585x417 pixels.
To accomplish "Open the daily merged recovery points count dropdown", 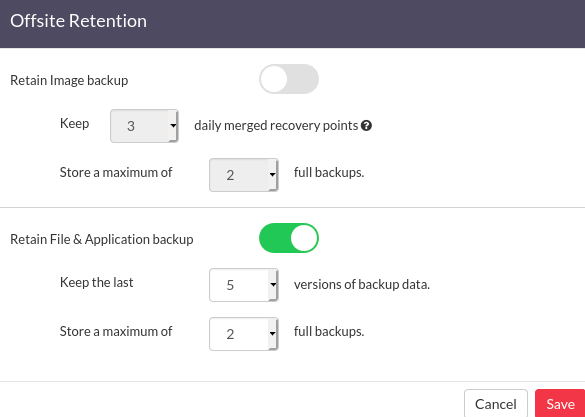I will [x=144, y=126].
